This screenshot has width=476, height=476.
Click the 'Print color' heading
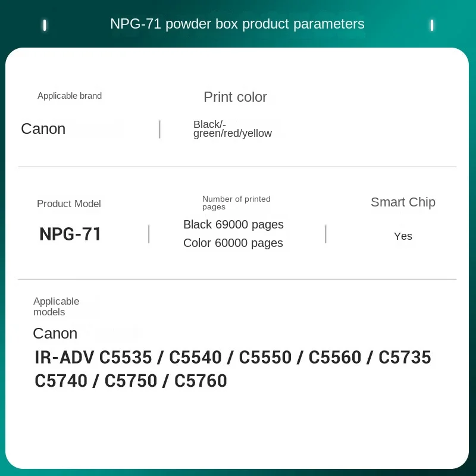click(235, 97)
